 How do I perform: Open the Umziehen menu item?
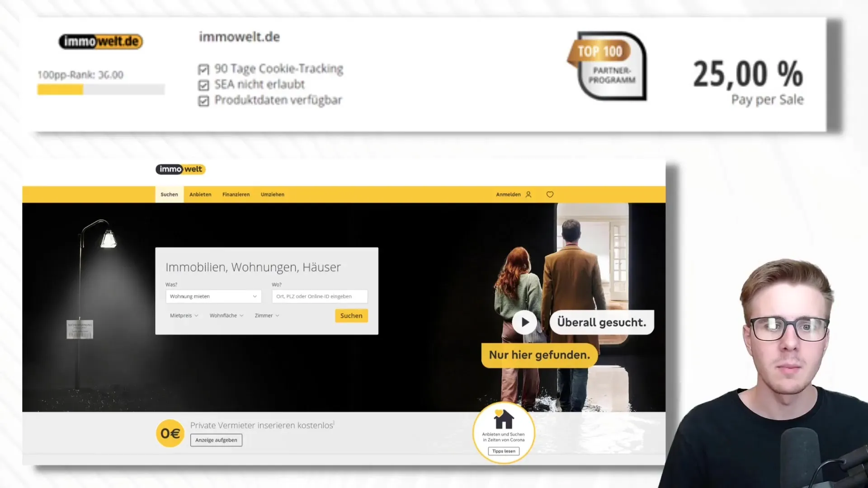273,194
